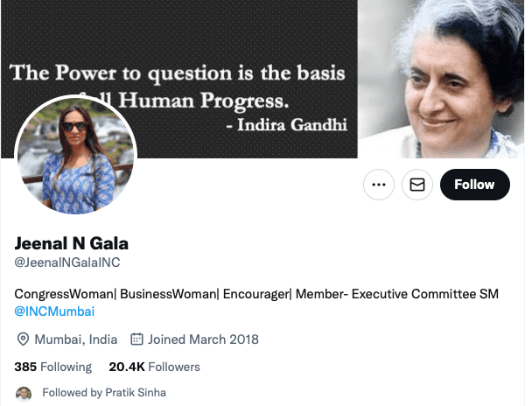Click the location pin icon

coord(23,339)
